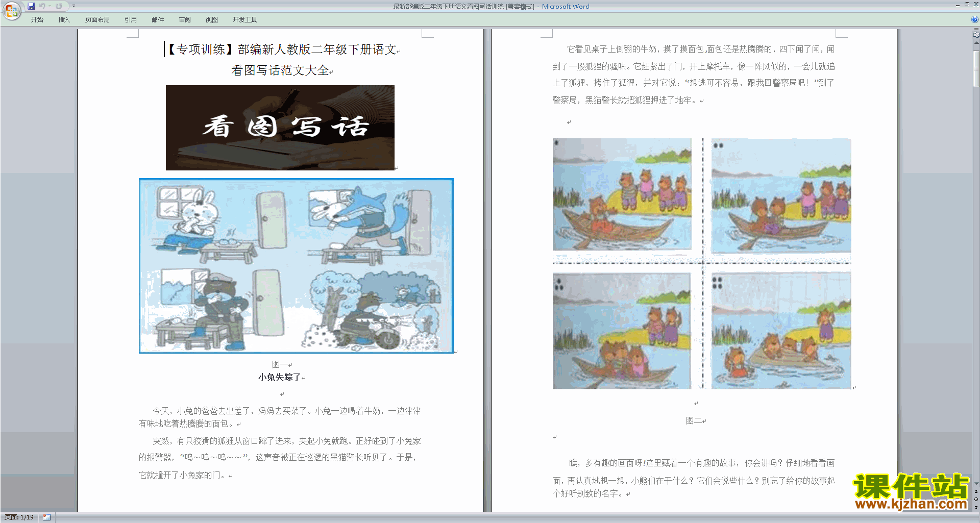Viewport: 980px width, 523px height.
Task: Select the bears in boat picture
Action: (x=702, y=264)
